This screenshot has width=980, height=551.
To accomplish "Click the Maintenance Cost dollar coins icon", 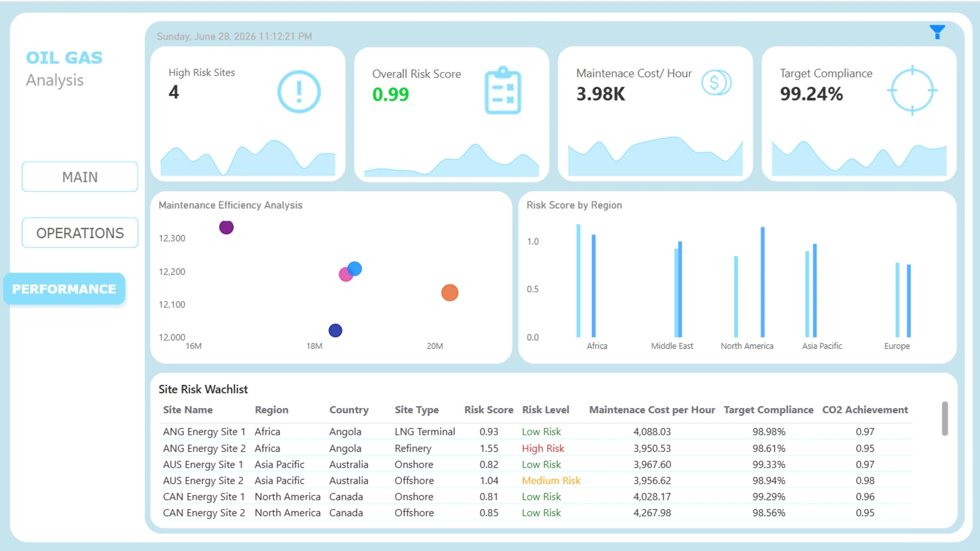I will (716, 82).
